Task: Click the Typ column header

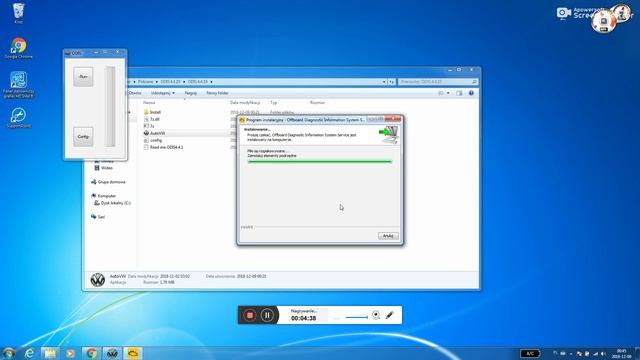Action: coord(273,102)
